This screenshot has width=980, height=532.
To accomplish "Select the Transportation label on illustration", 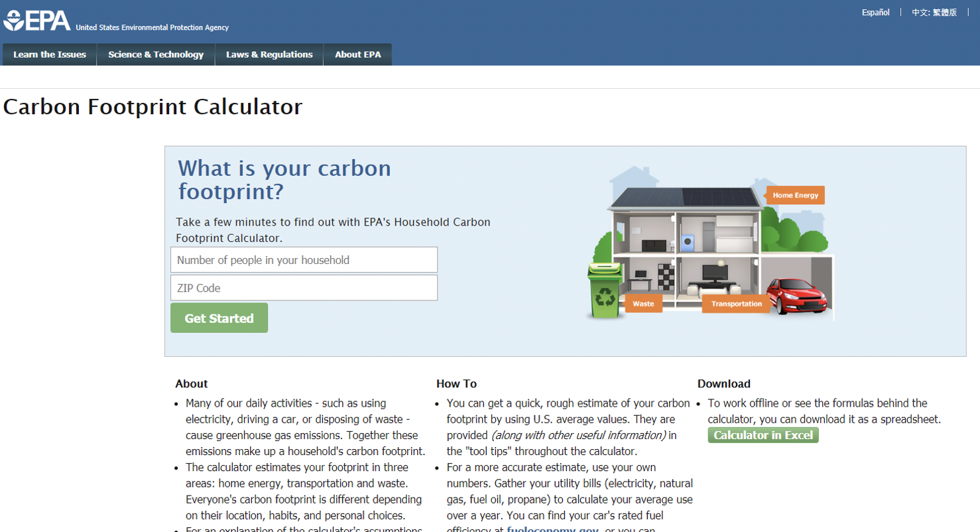I will point(737,304).
